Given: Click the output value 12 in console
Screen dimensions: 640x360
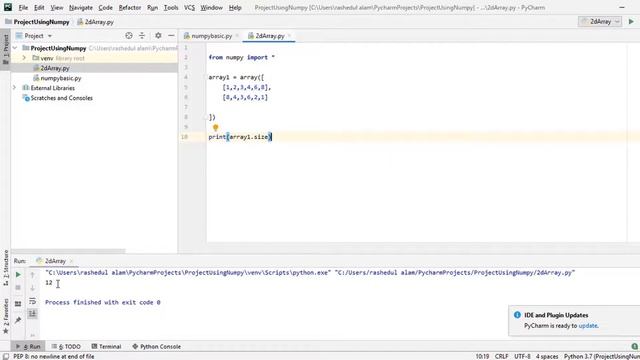Looking at the screenshot, I should click(49, 282).
